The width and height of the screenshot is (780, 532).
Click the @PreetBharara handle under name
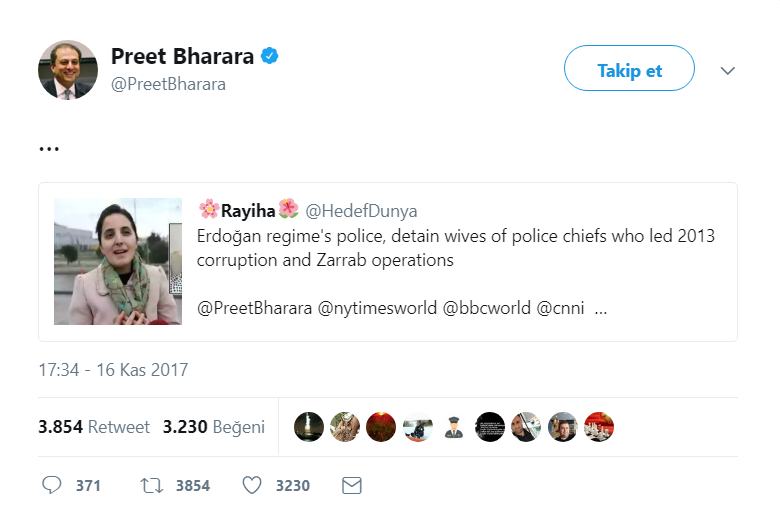[x=168, y=84]
